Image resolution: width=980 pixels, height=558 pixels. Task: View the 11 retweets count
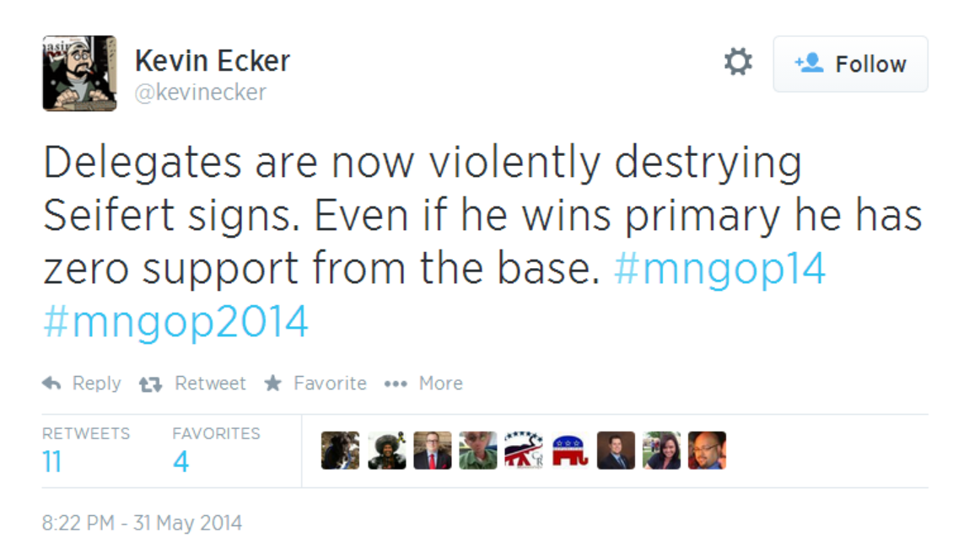point(52,461)
